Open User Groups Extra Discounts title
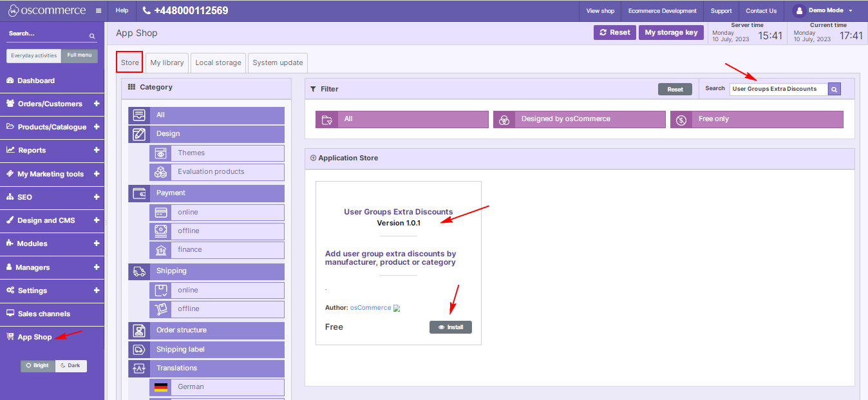868x400 pixels. coord(398,212)
